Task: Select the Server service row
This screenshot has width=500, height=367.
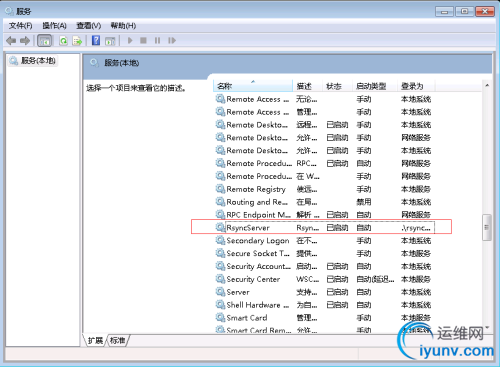Action: 323,292
